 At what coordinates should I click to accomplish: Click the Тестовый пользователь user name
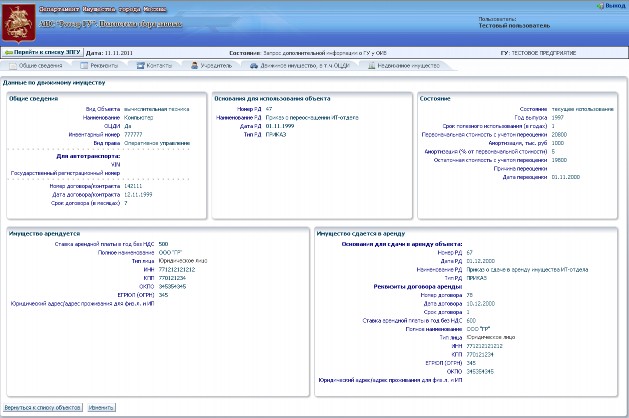click(514, 26)
